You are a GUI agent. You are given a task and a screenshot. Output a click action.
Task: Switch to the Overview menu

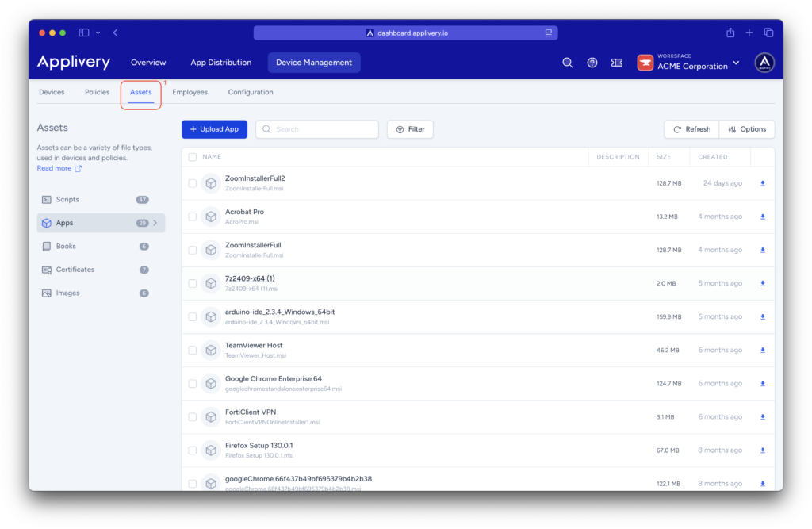148,63
